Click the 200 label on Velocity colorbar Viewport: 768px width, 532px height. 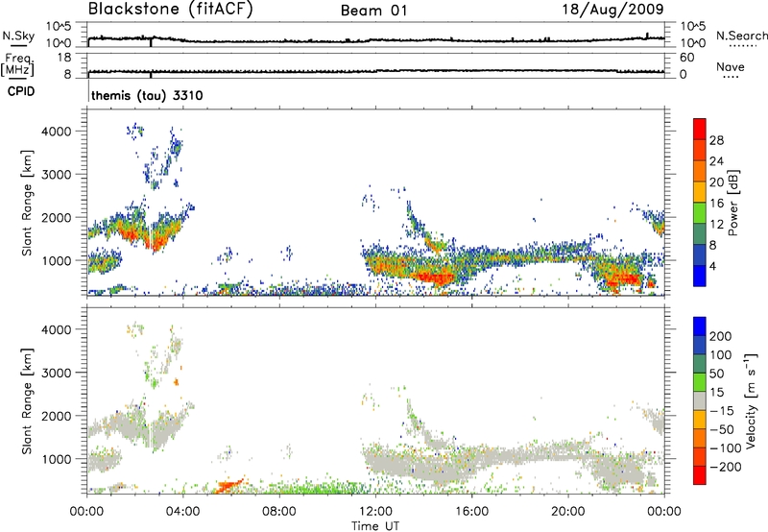pyautogui.click(x=721, y=336)
